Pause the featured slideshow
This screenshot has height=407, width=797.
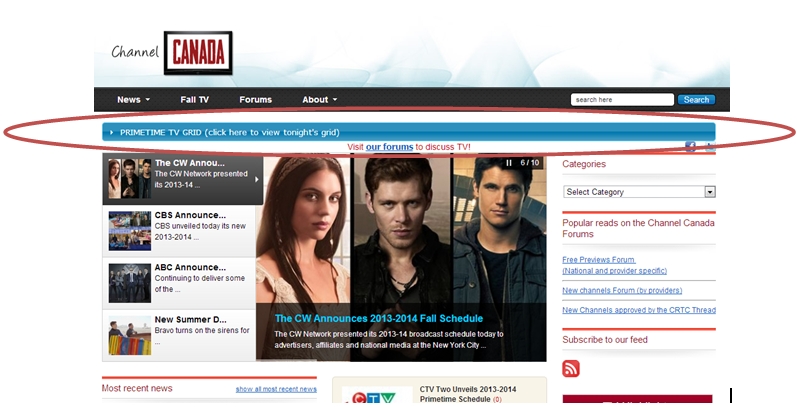tap(509, 163)
